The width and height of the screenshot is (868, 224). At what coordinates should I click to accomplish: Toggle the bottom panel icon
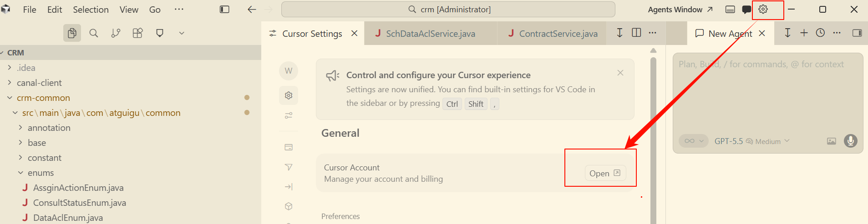pos(730,10)
